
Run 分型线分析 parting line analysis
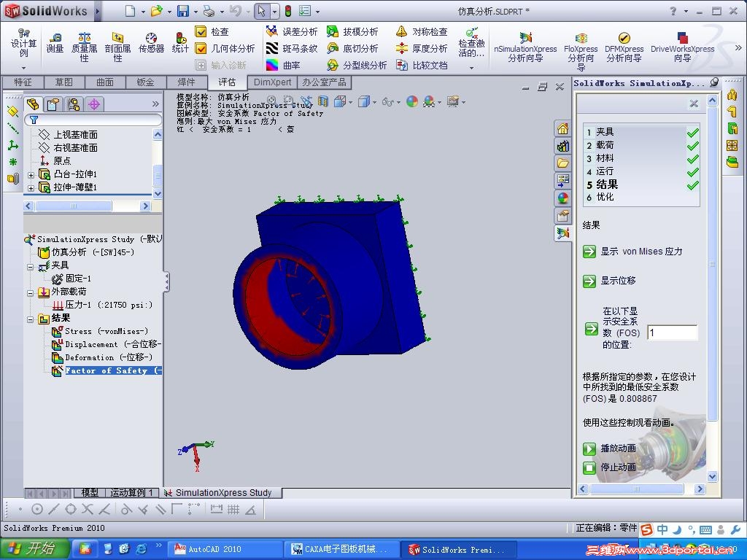356,65
